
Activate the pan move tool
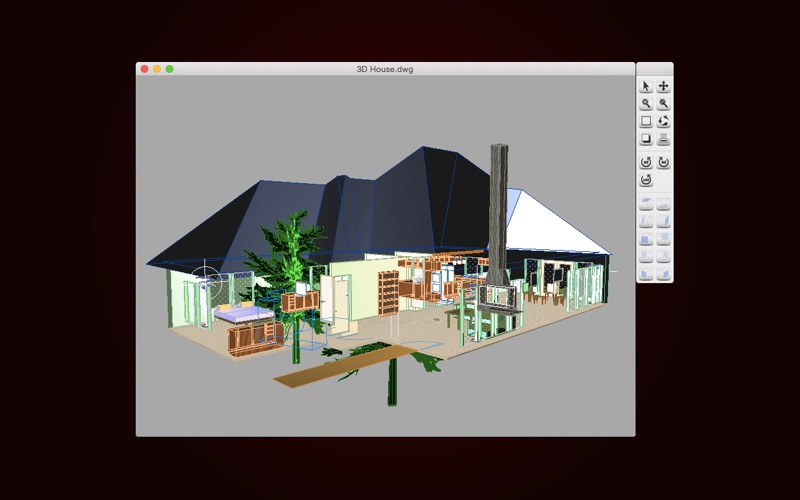[663, 87]
